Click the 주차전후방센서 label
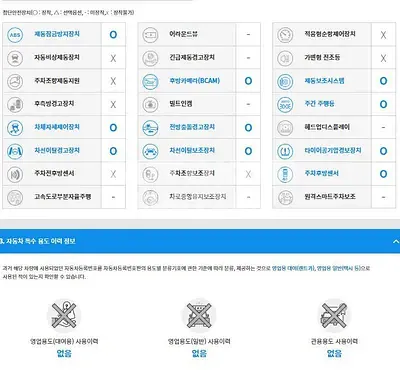 coord(54,173)
